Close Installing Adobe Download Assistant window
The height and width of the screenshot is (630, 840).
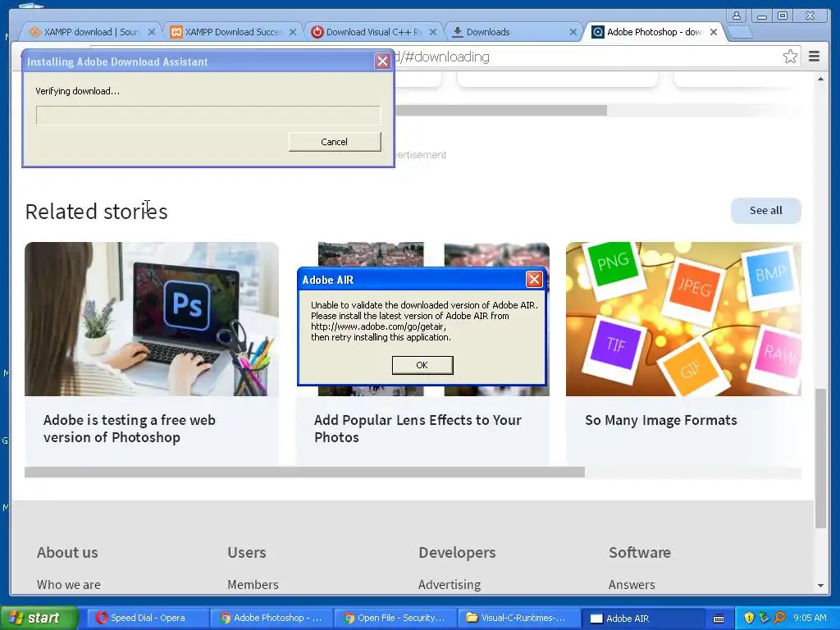pos(382,62)
